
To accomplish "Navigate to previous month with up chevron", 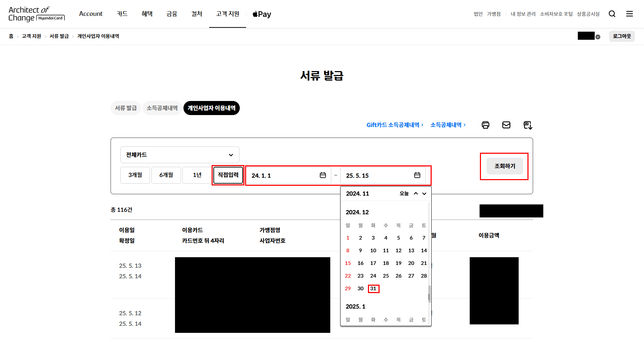I will pyautogui.click(x=416, y=193).
